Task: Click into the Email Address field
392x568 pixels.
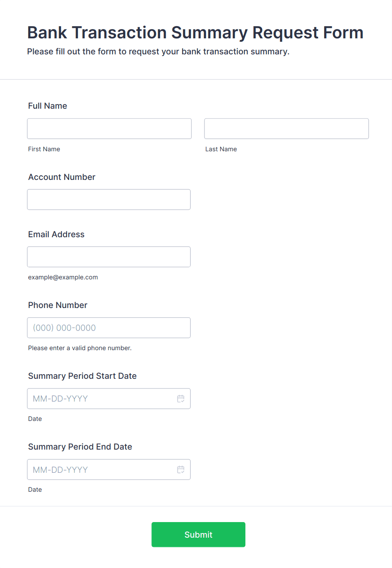Action: click(109, 257)
